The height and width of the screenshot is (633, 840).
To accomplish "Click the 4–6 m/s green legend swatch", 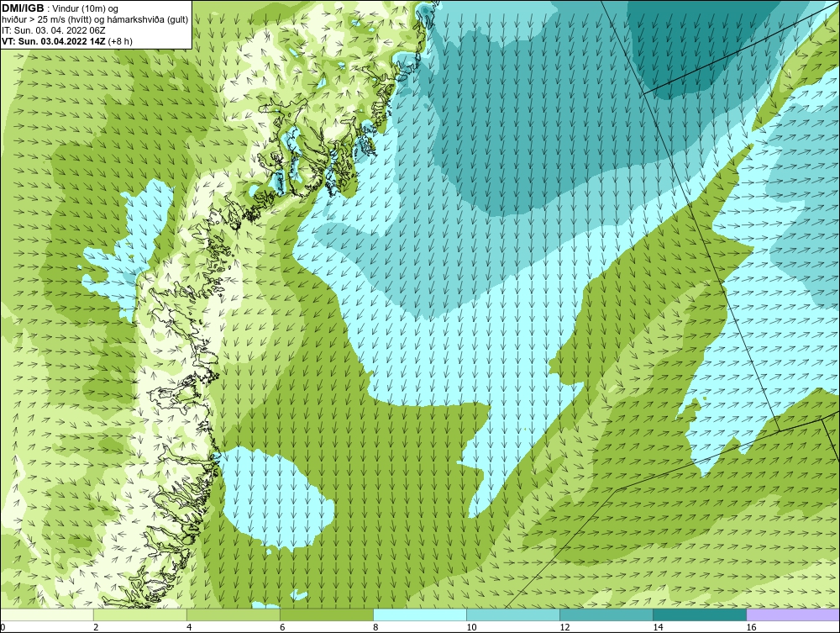I will [x=233, y=615].
